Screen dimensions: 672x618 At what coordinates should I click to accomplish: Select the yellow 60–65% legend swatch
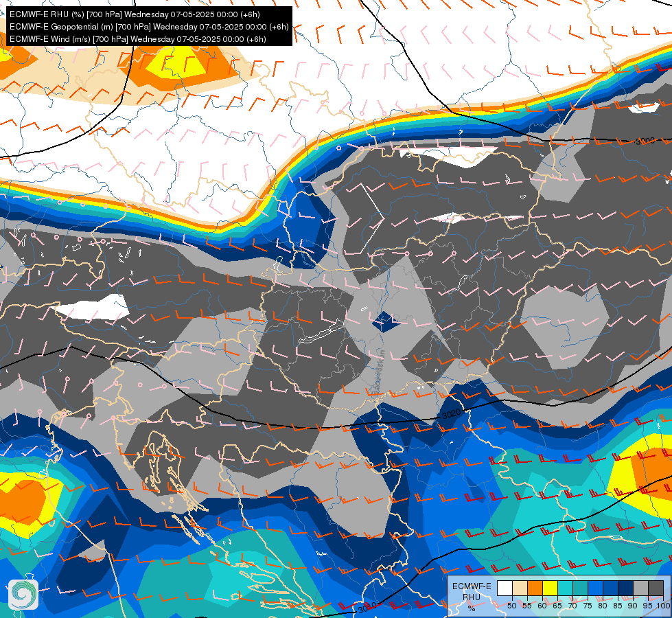[x=550, y=588]
